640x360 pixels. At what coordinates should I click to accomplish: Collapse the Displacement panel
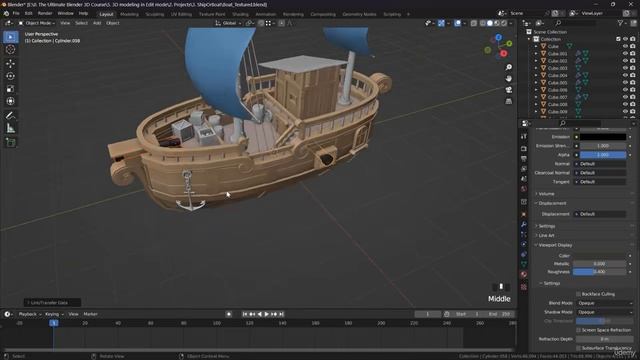(551, 203)
